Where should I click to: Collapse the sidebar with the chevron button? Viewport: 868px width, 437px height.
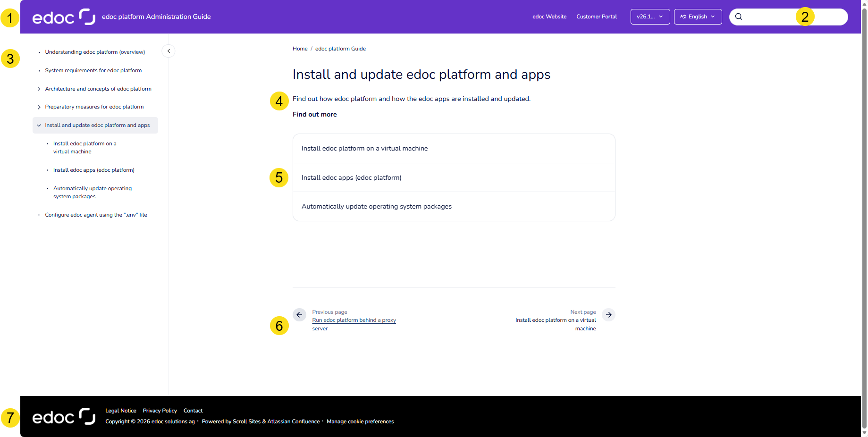click(x=168, y=50)
